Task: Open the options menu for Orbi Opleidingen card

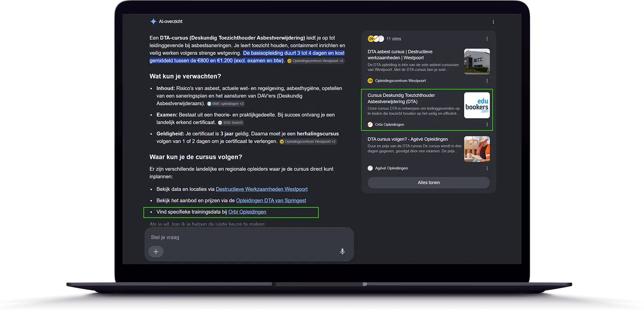Action: tap(487, 124)
